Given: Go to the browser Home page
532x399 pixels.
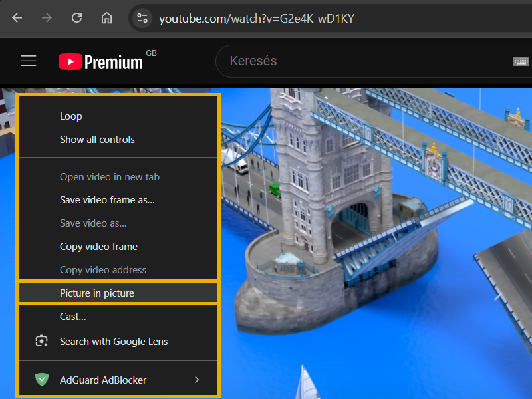Looking at the screenshot, I should pos(106,18).
